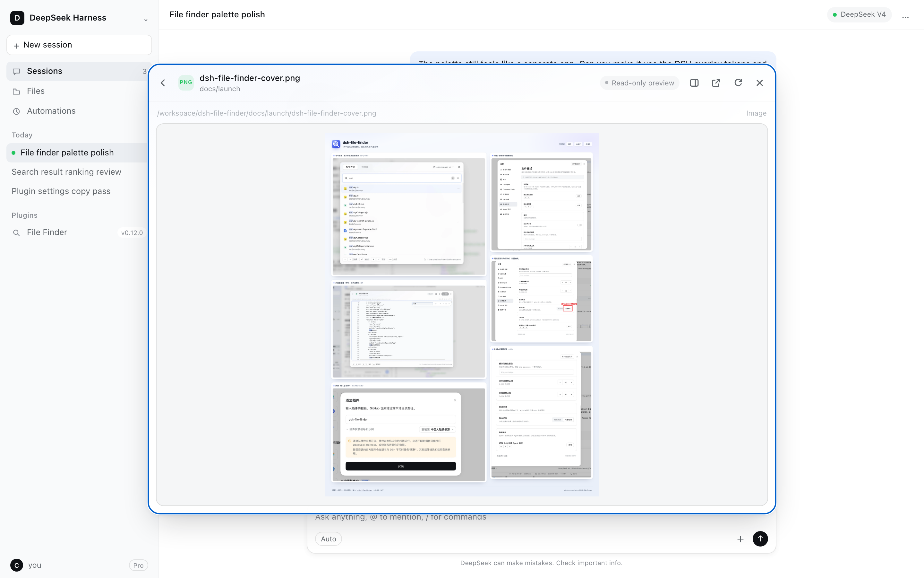Click the PNG file type badge

pyautogui.click(x=186, y=83)
